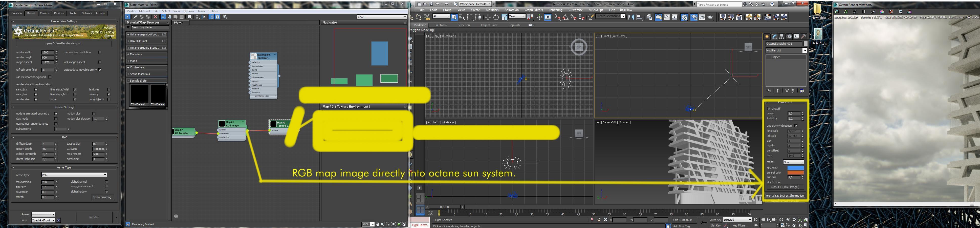Click open OctaneRender viewport button

(63, 44)
